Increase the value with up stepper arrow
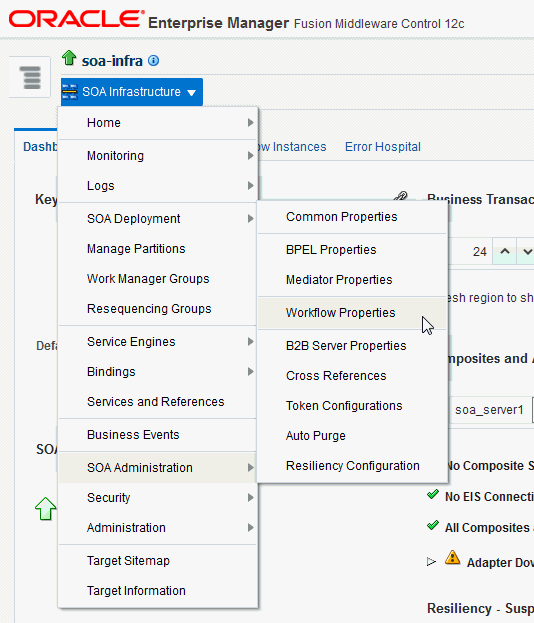Screen dimensions: 534x623 505,251
